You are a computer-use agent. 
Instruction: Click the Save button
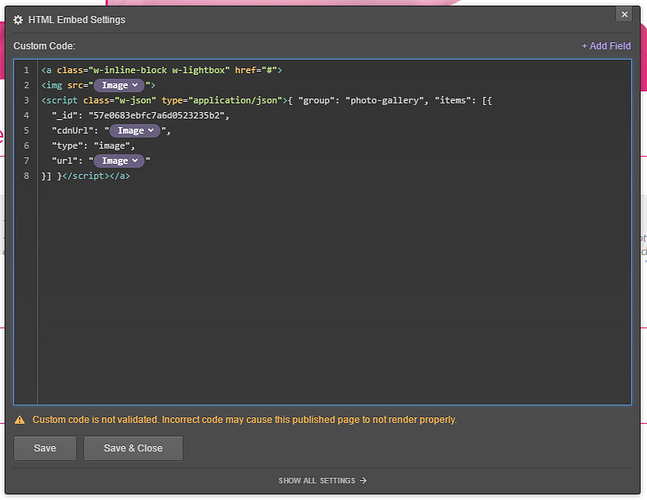[x=45, y=448]
